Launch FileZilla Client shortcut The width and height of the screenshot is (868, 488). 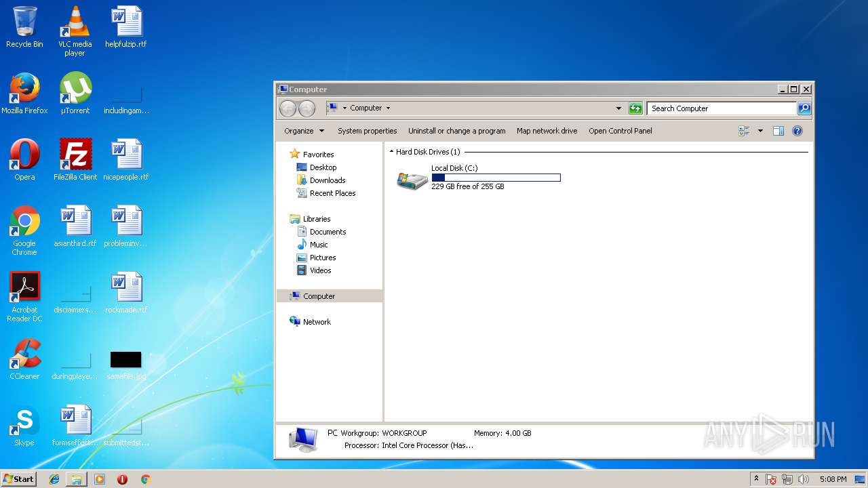click(x=75, y=160)
